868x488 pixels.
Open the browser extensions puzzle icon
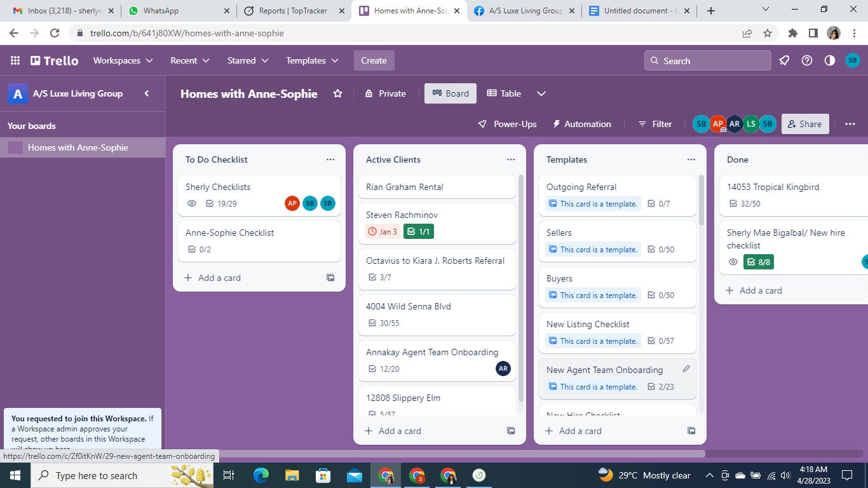point(793,33)
